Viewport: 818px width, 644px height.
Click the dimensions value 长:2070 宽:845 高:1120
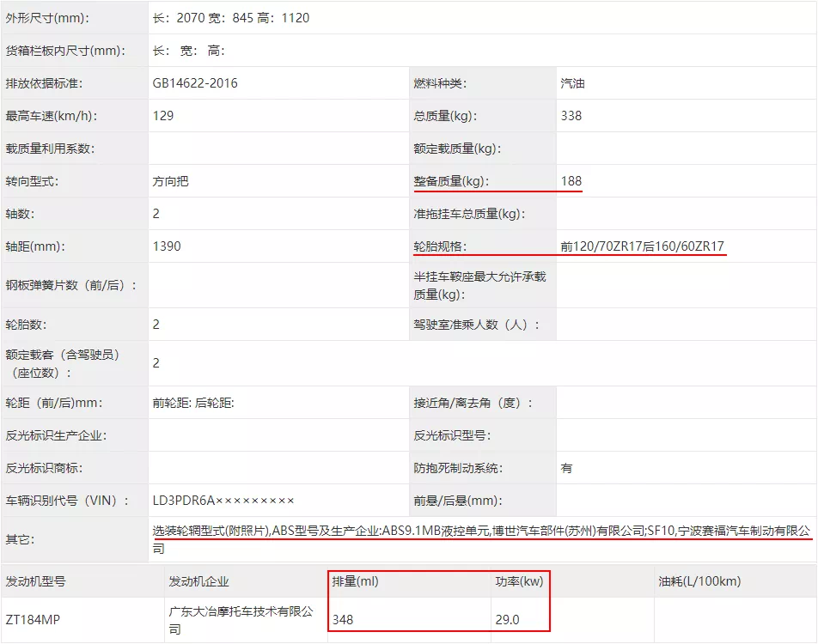pos(231,18)
